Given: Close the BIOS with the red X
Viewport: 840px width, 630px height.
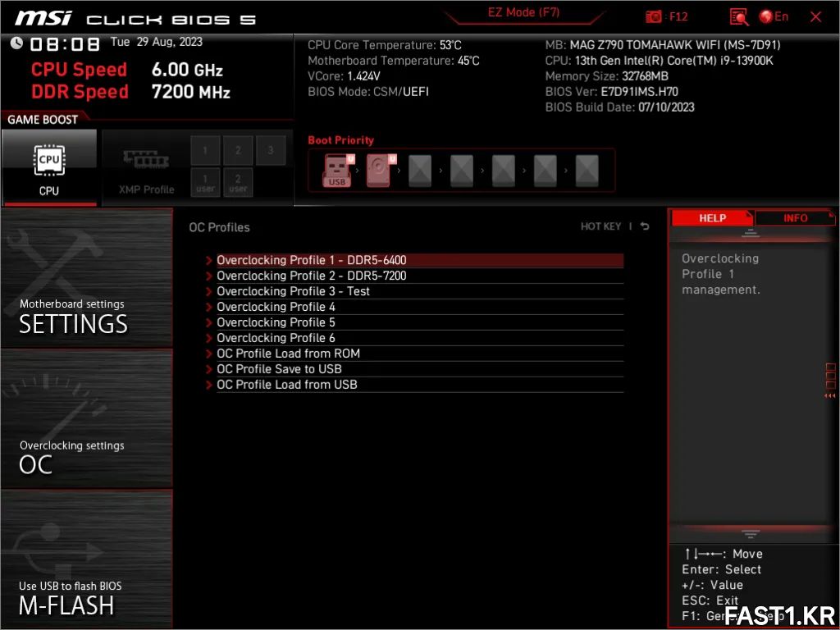Looking at the screenshot, I should tap(815, 16).
